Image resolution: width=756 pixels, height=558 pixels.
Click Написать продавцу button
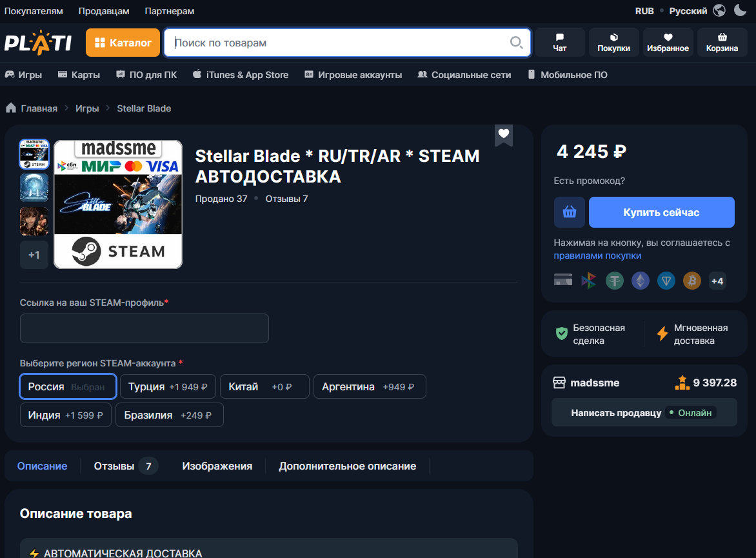point(644,412)
